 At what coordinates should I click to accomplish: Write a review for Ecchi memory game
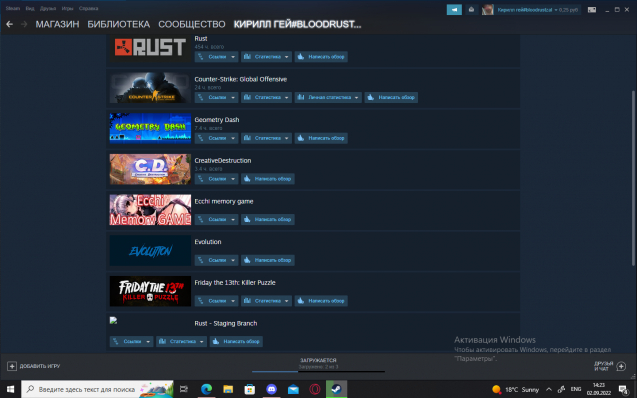click(x=268, y=219)
